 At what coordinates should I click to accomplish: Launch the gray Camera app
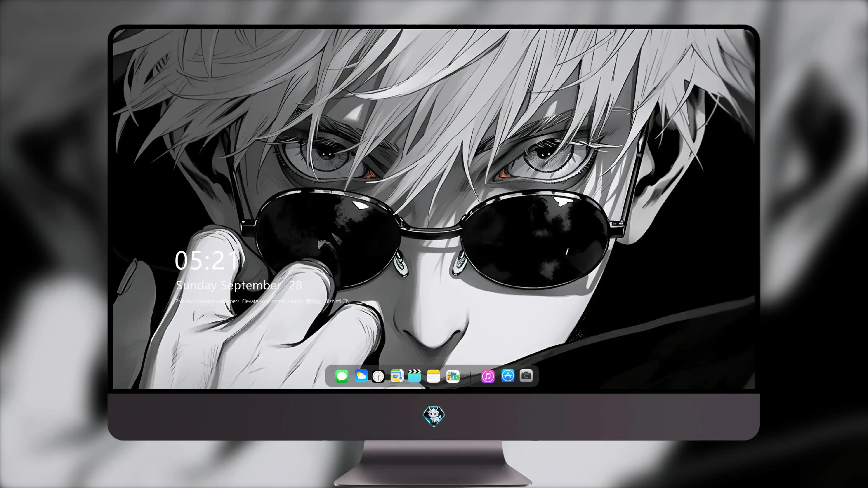tap(526, 375)
